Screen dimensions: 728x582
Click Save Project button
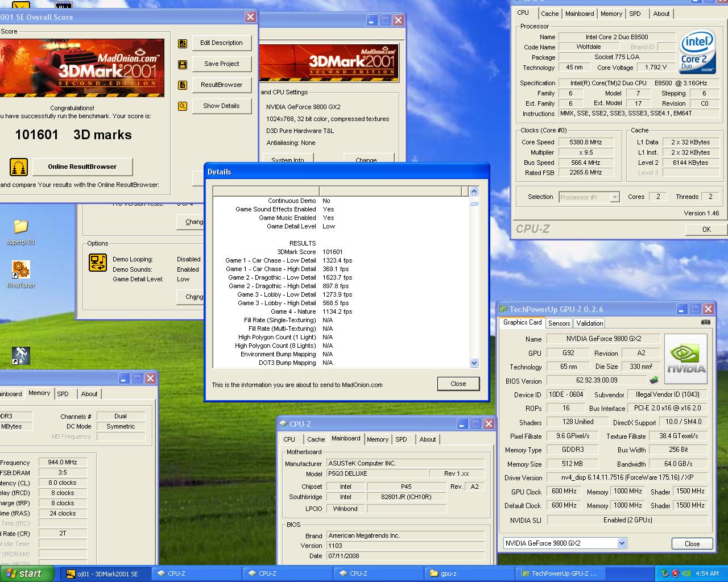(221, 64)
